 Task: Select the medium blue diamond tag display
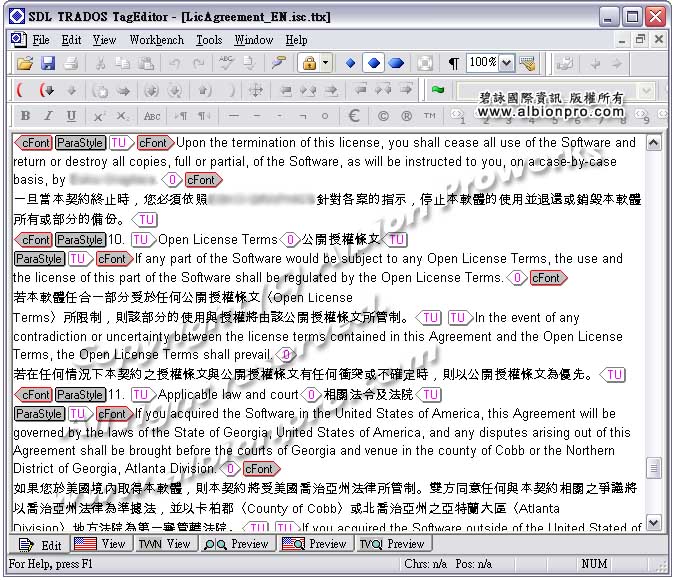point(374,63)
